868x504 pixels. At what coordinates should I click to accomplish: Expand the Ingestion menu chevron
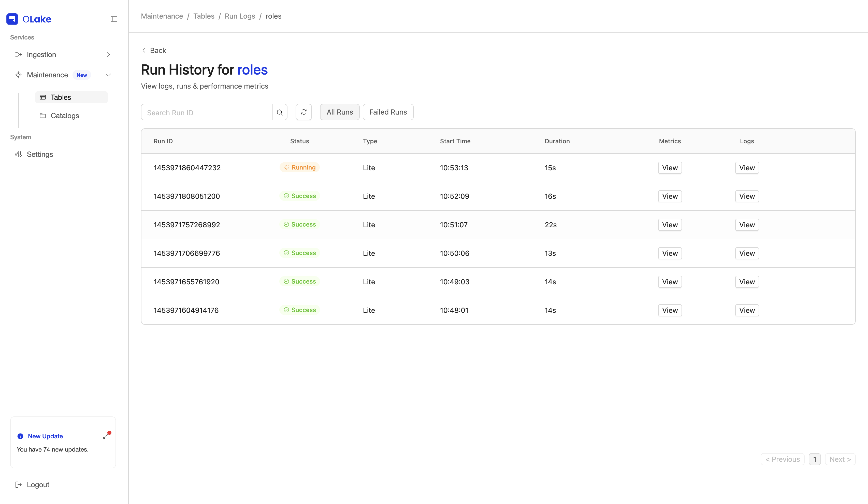click(108, 54)
